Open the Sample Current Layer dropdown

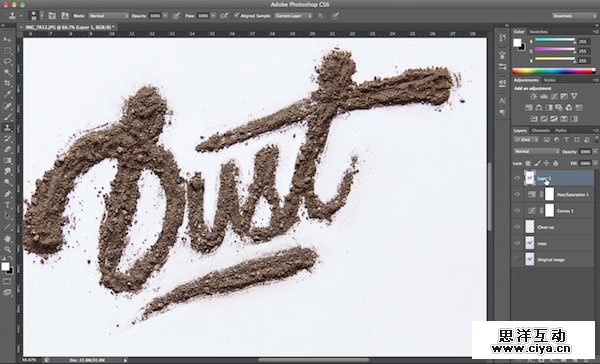click(x=293, y=16)
